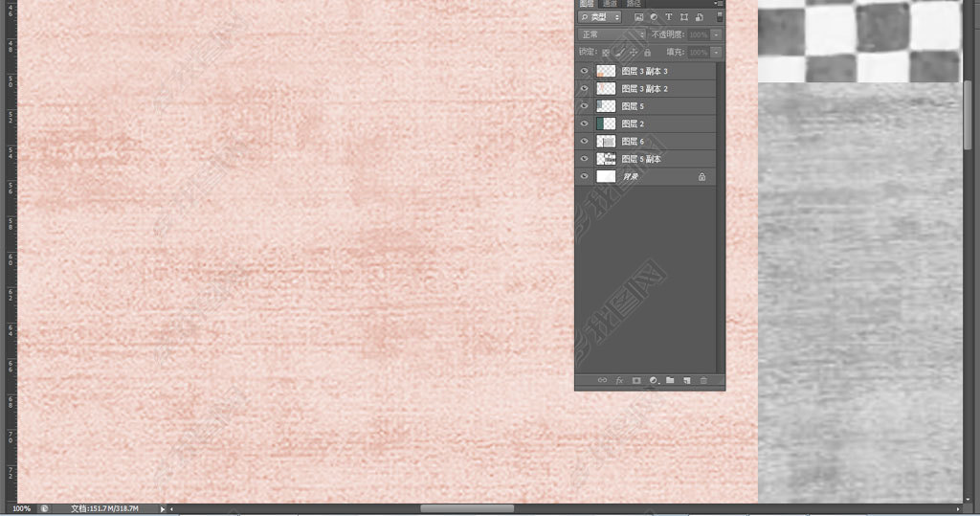The image size is (980, 516).
Task: Lock transparent pixels icon
Action: 605,53
